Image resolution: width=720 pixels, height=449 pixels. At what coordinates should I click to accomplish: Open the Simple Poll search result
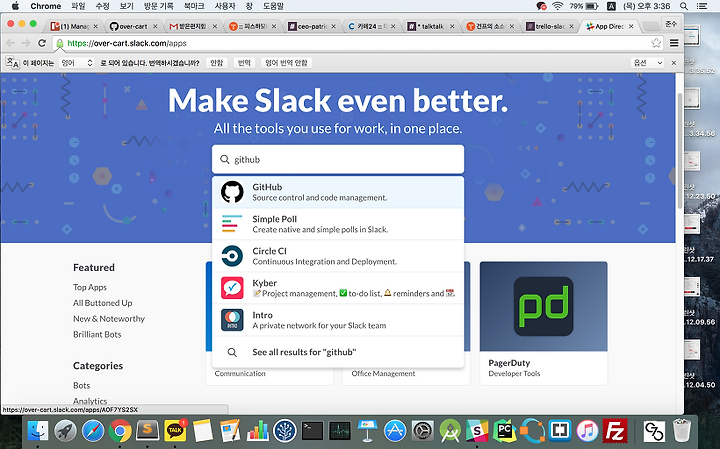338,224
